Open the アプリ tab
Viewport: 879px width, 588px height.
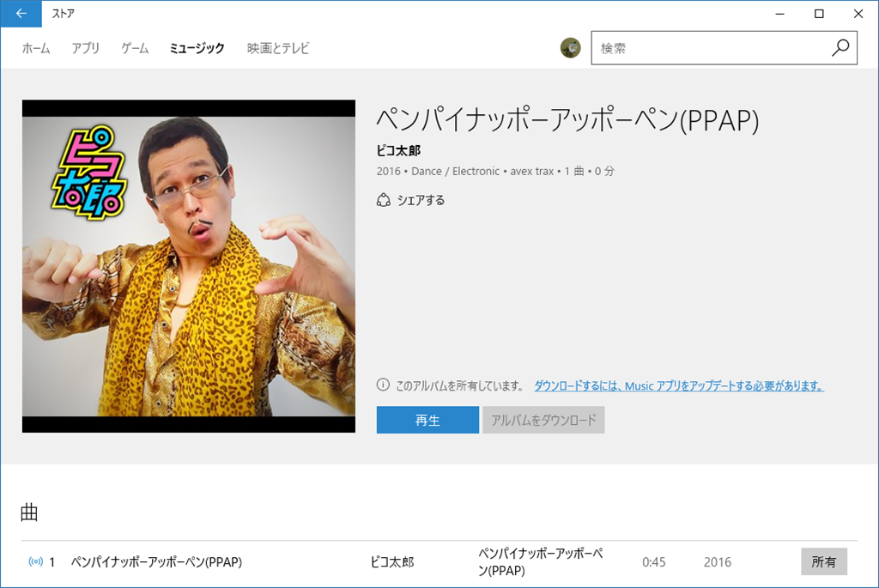pyautogui.click(x=86, y=48)
